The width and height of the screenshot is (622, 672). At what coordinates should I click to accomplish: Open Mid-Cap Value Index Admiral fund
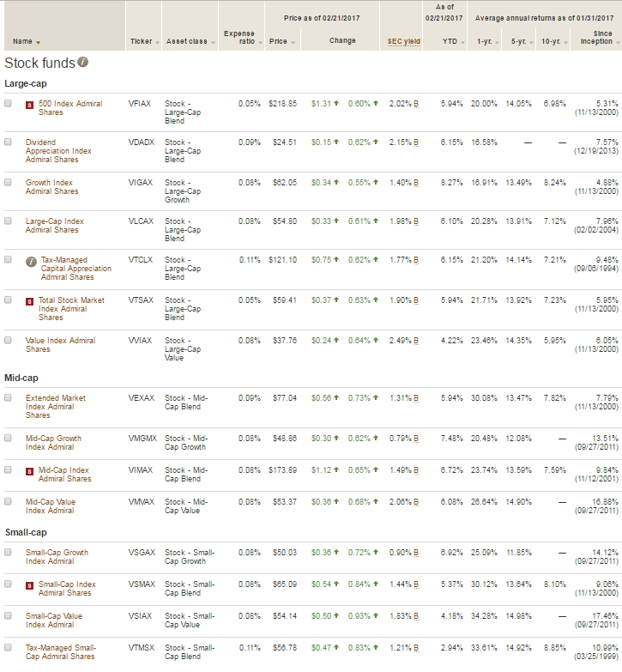click(50, 506)
